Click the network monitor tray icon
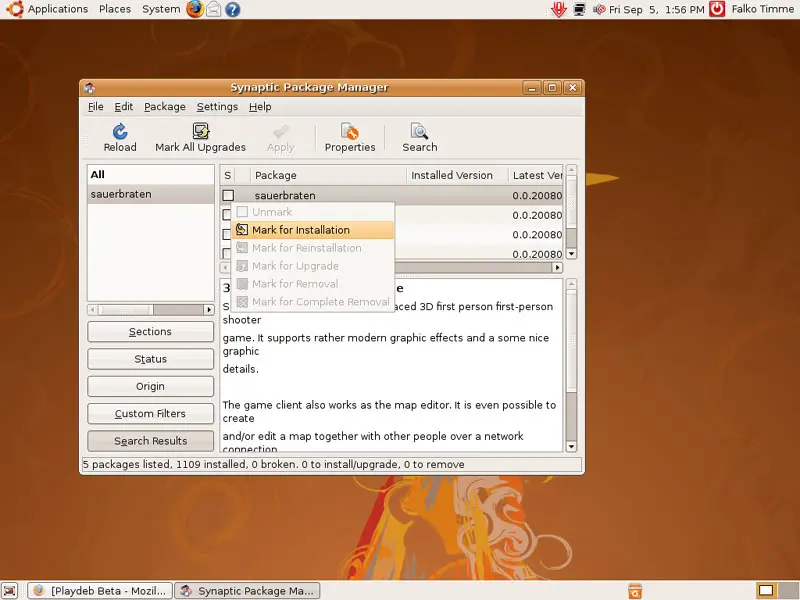 [579, 9]
